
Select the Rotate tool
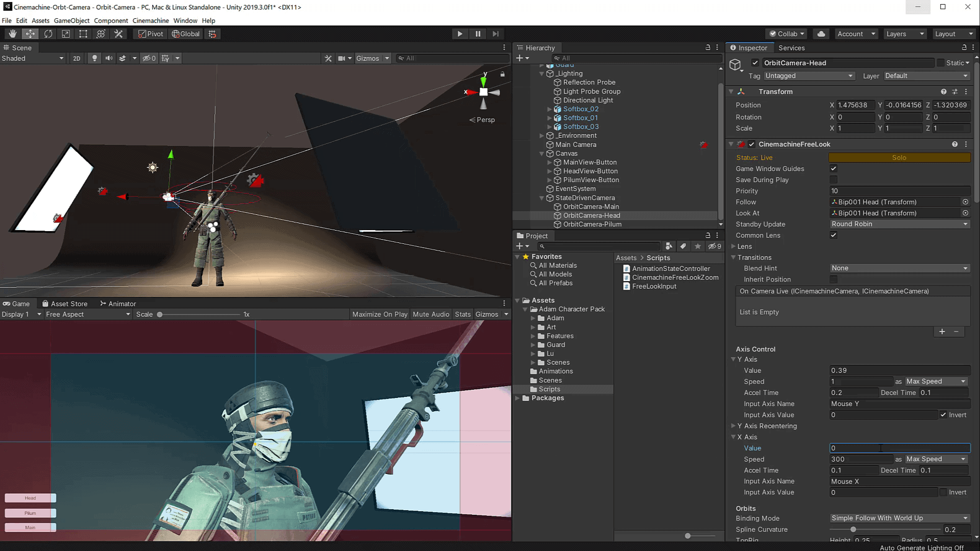point(48,34)
